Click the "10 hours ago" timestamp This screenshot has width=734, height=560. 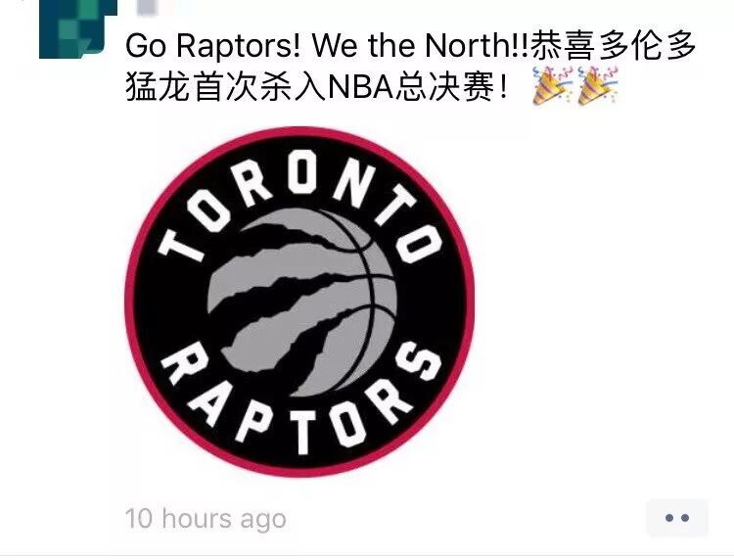206,519
